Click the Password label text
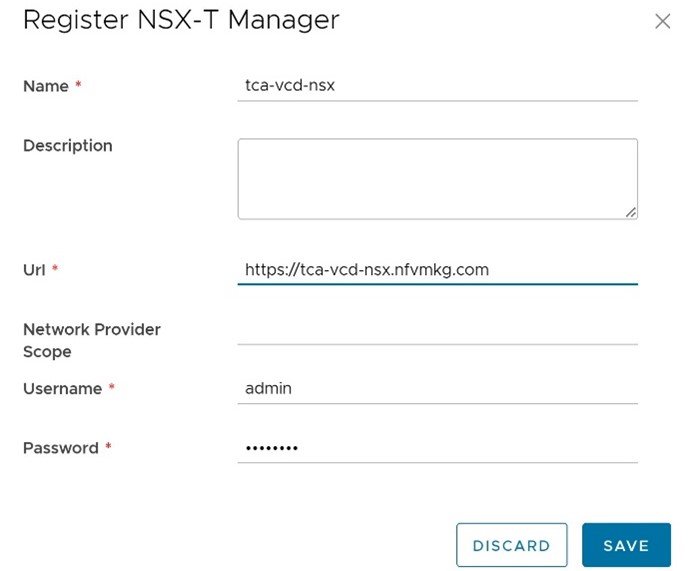The height and width of the screenshot is (571, 691). (x=60, y=448)
